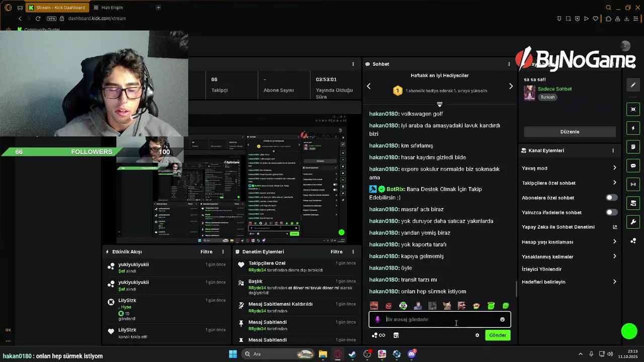The image size is (644, 362).
Task: Click the points infinity icon below chat
Action: (378, 335)
